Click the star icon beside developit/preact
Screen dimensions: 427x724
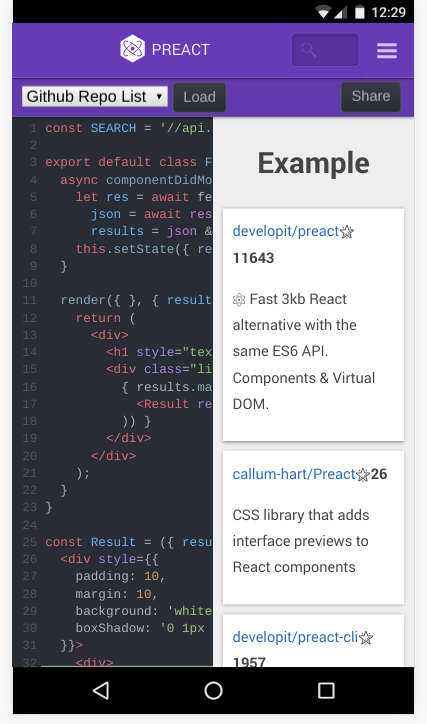coord(347,232)
